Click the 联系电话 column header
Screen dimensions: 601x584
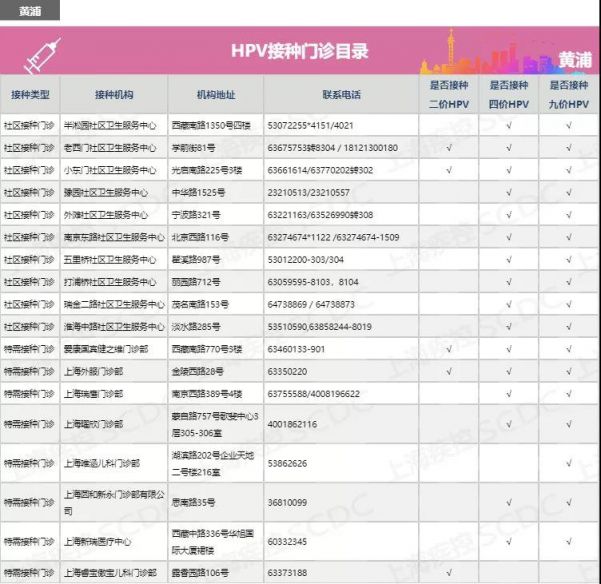click(341, 95)
